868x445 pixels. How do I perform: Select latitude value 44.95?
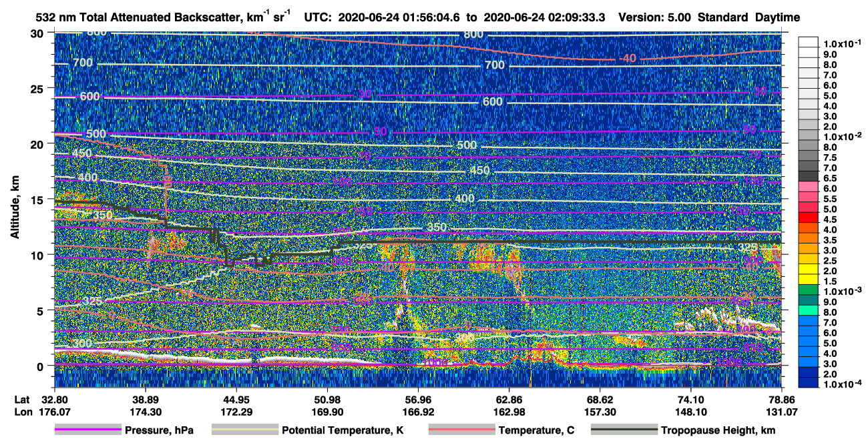pos(236,400)
